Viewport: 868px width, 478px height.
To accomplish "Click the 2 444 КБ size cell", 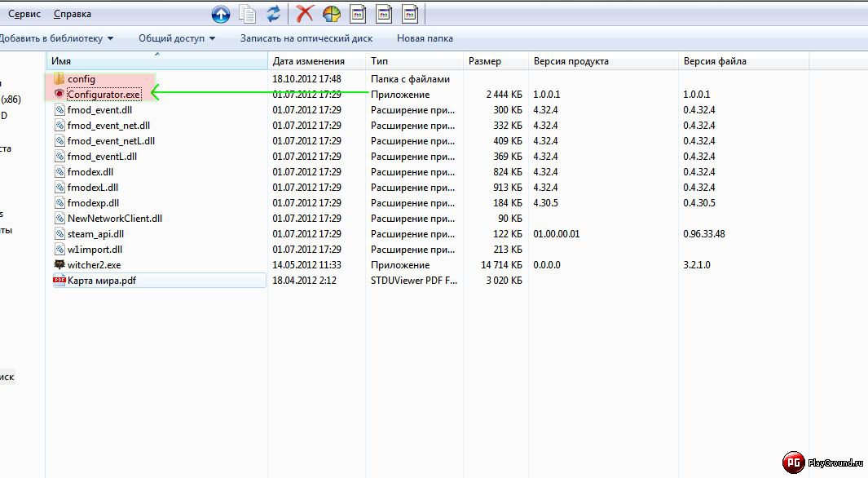I will click(x=504, y=95).
